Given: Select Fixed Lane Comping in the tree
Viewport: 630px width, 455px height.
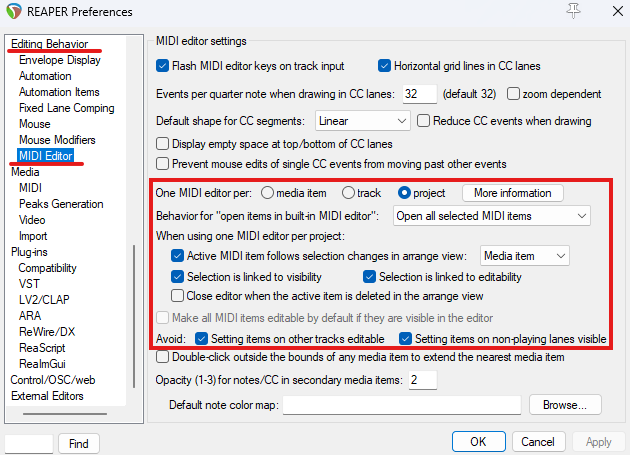Looking at the screenshot, I should (67, 108).
